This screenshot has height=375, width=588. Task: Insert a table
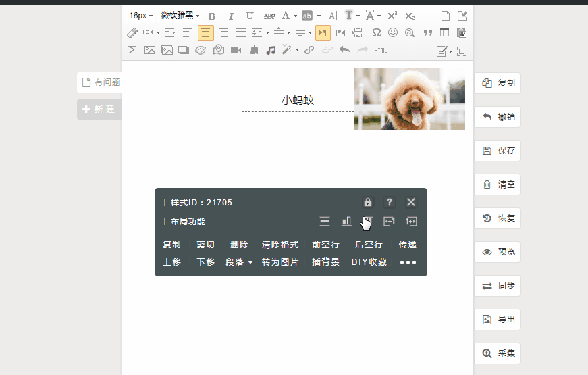coord(444,33)
